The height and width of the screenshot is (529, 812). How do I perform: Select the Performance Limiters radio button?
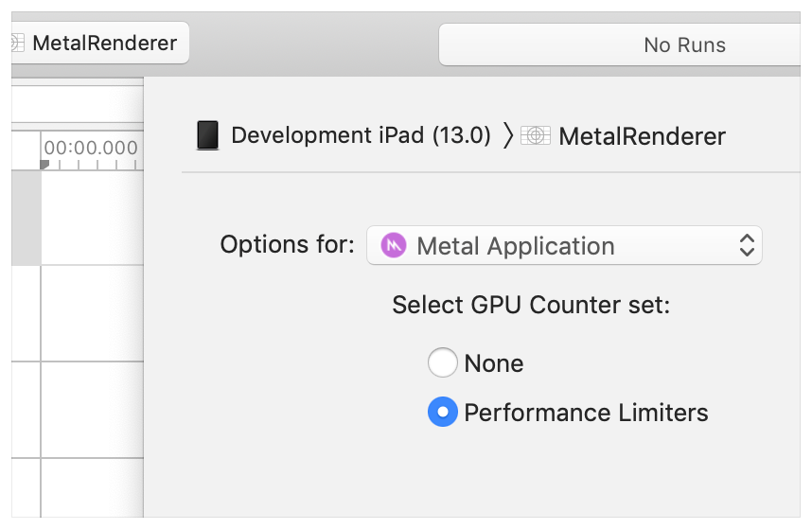(442, 412)
